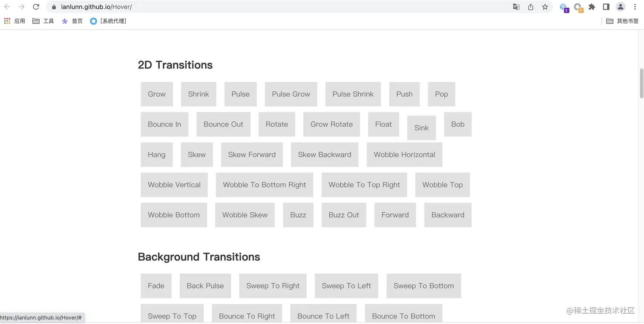644x324 pixels.
Task: Open the user profile avatar
Action: pyautogui.click(x=621, y=7)
